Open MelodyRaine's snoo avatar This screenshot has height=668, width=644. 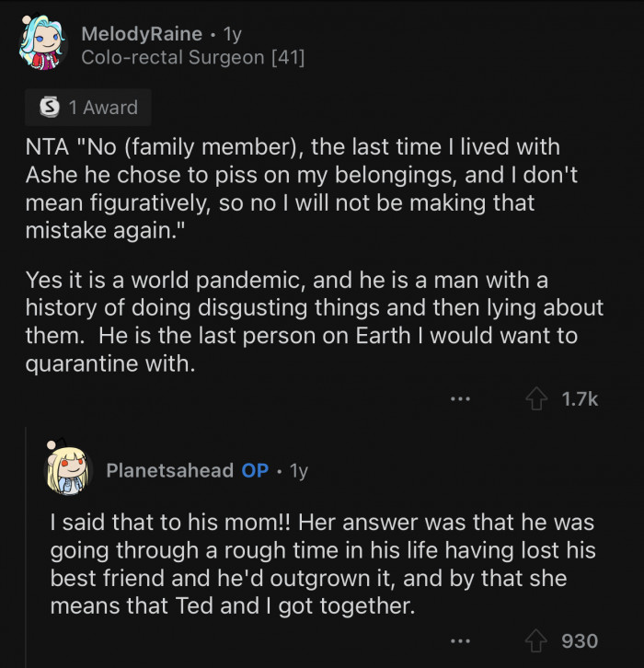42,45
